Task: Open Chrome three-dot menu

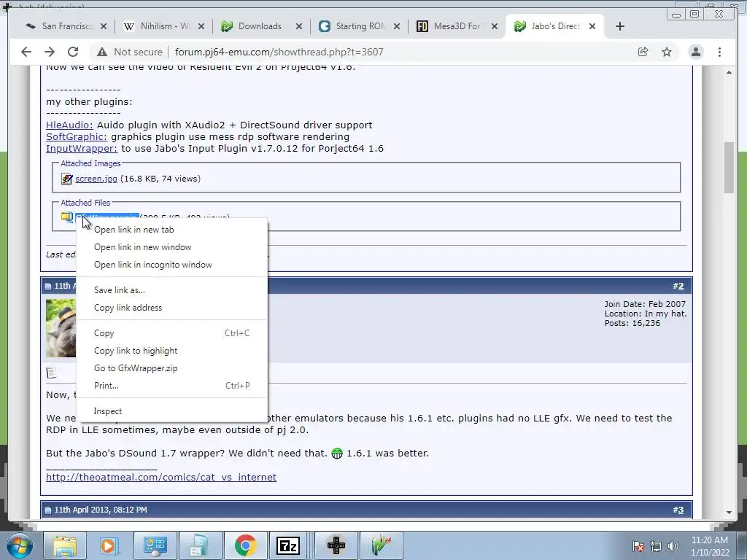Action: 719,52
